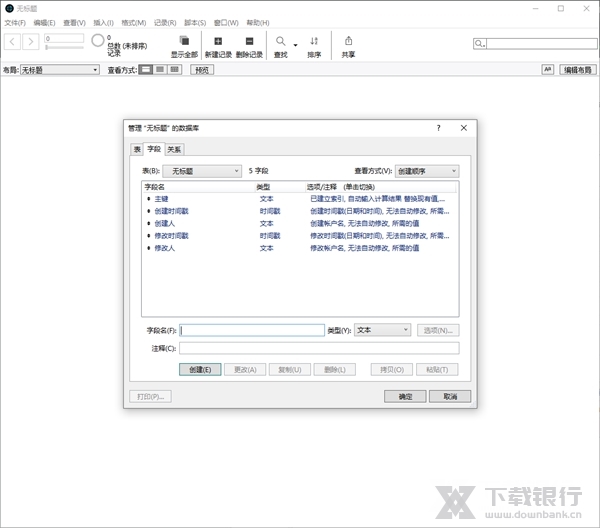Screen dimensions: 600x528
Task: Click the 预览 preview button
Action: click(202, 70)
